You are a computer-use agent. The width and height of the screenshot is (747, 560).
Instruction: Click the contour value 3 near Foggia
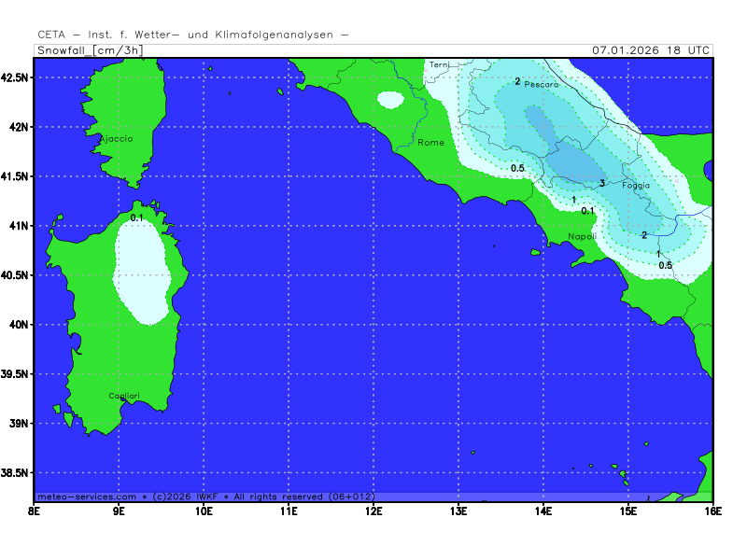point(602,183)
